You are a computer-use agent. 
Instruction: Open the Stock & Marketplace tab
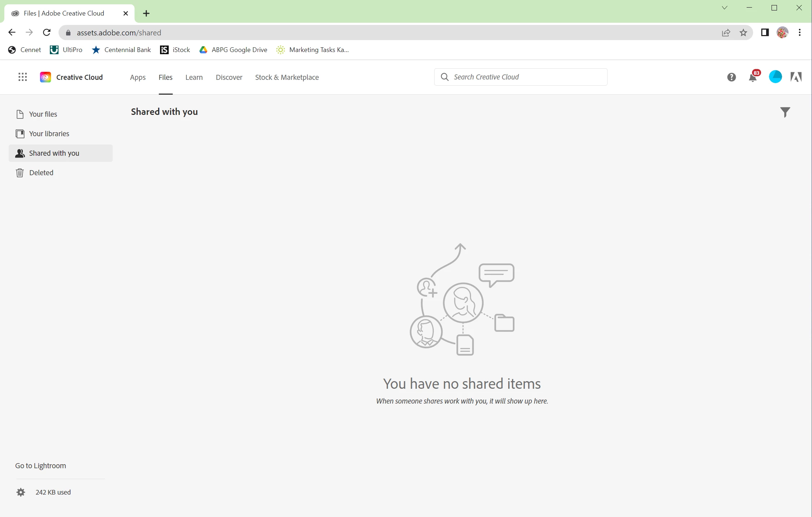(x=287, y=77)
